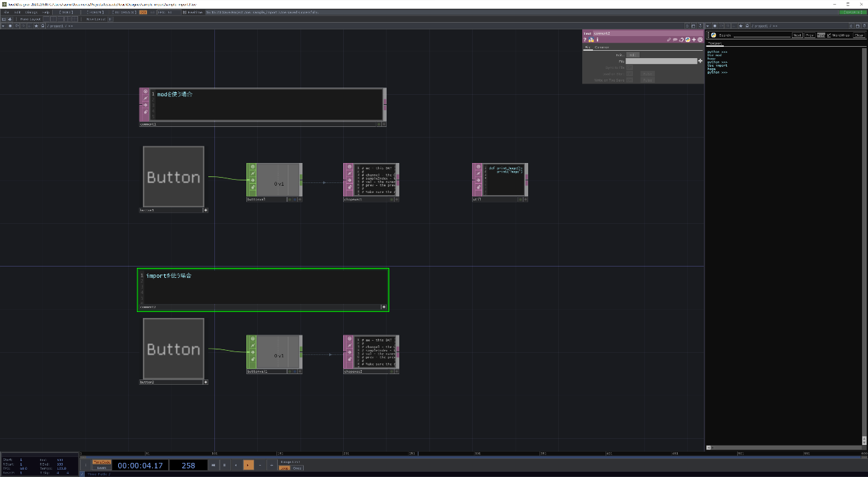This screenshot has width=868, height=477.
Task: Click the Textport Search field
Action: (x=762, y=35)
